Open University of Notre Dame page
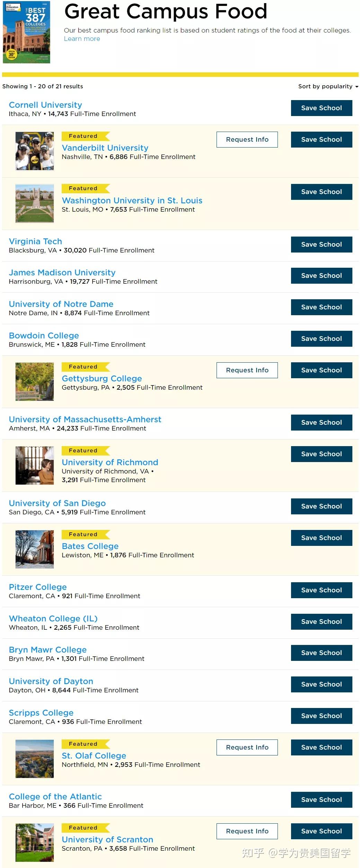 (x=61, y=304)
